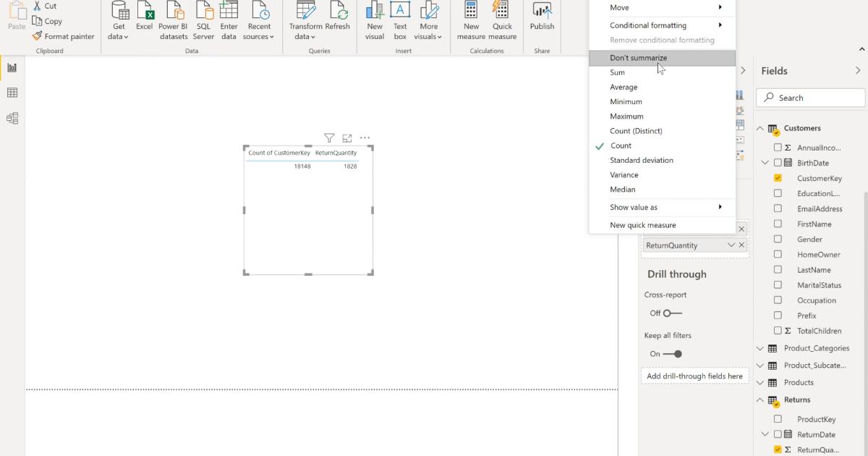Select Average from the summarization menu
This screenshot has height=456, width=868.
tap(624, 87)
